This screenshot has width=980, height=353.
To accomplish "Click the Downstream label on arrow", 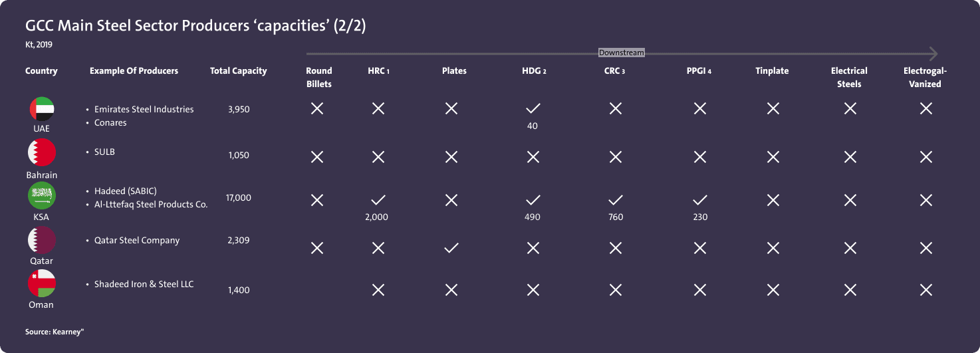I will pos(621,53).
